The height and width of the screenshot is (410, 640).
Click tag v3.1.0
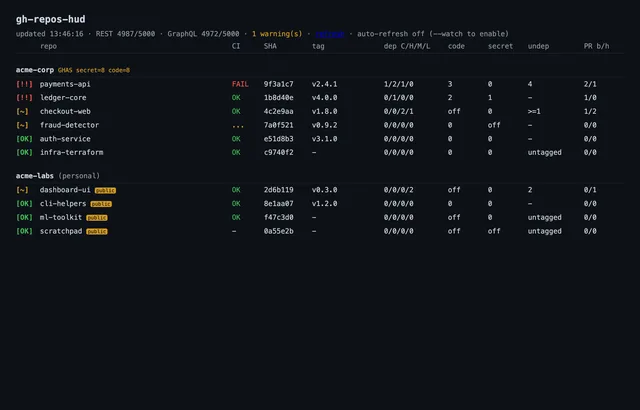pyautogui.click(x=324, y=139)
